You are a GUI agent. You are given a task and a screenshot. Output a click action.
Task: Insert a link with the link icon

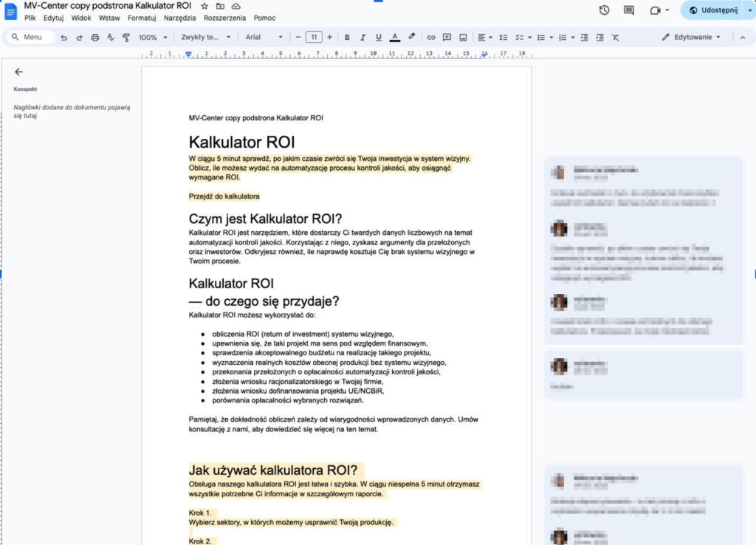point(431,37)
